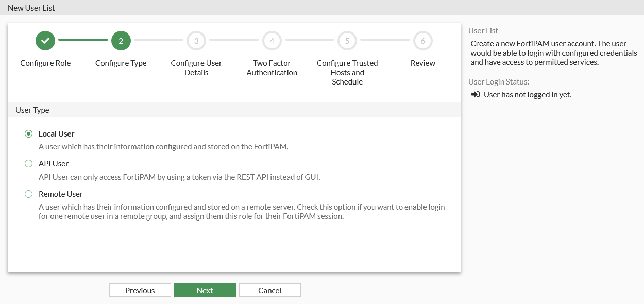The width and height of the screenshot is (644, 304).
Task: Click the login status arrow icon
Action: pyautogui.click(x=474, y=94)
